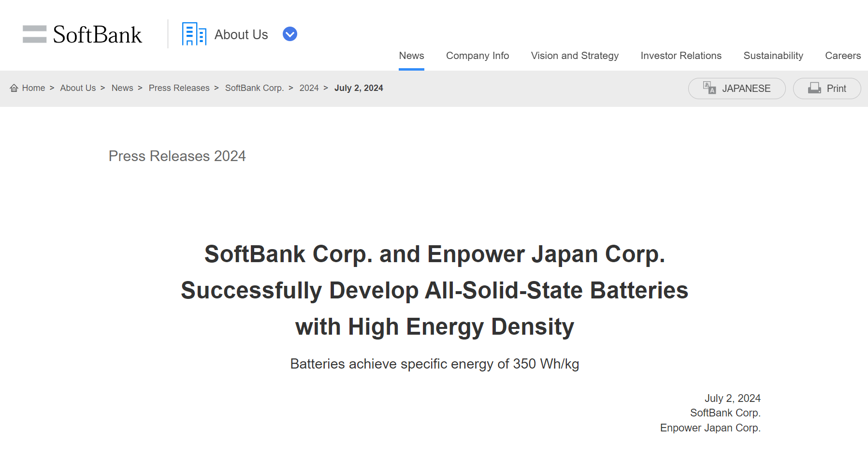The image size is (868, 459).
Task: Open Press Releases breadcrumb link
Action: pos(179,88)
